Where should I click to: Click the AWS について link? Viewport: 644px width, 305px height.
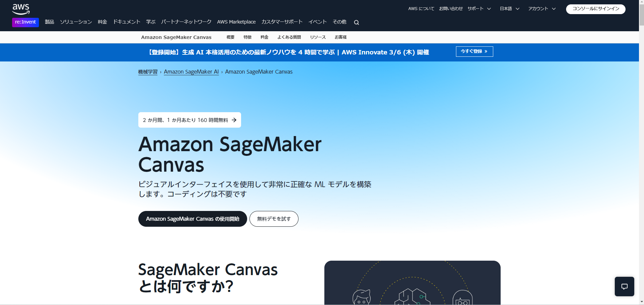click(x=421, y=9)
